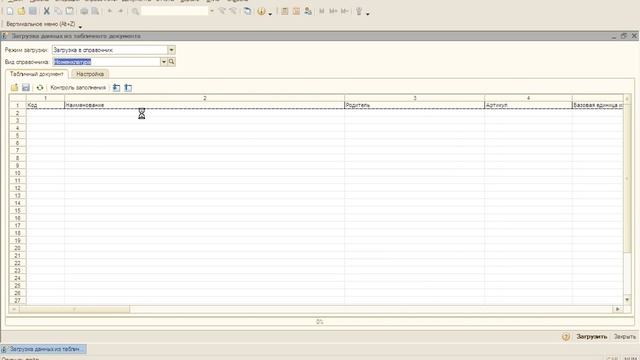Open the calculator icon in main toolbar
The width and height of the screenshot is (640, 360).
(x=285, y=11)
